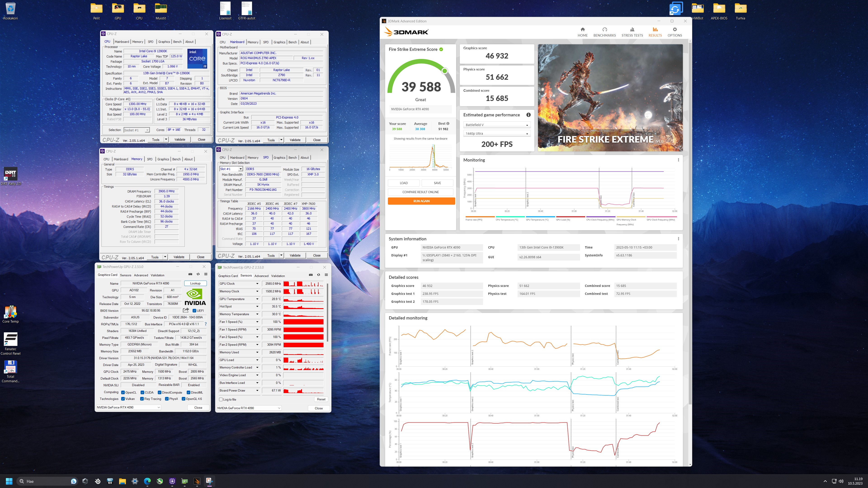Open Core Temp desktop shortcut
Screen dimensions: 868x488
click(10, 314)
